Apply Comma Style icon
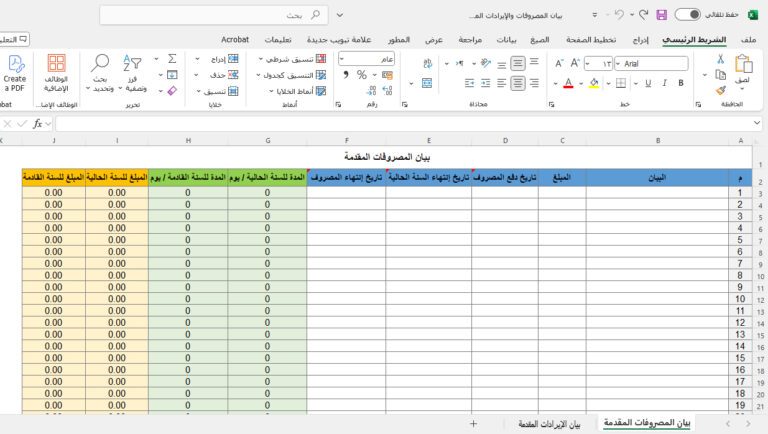 pyautogui.click(x=346, y=75)
